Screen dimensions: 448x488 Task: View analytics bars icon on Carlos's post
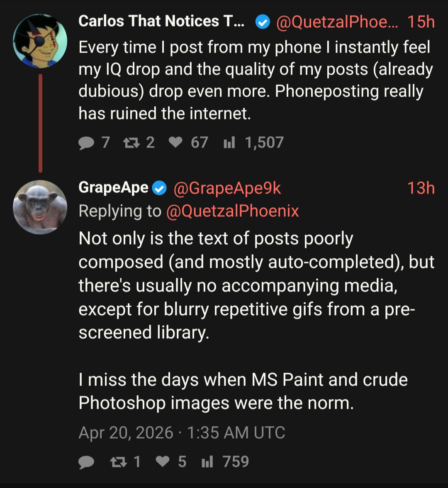[x=229, y=143]
